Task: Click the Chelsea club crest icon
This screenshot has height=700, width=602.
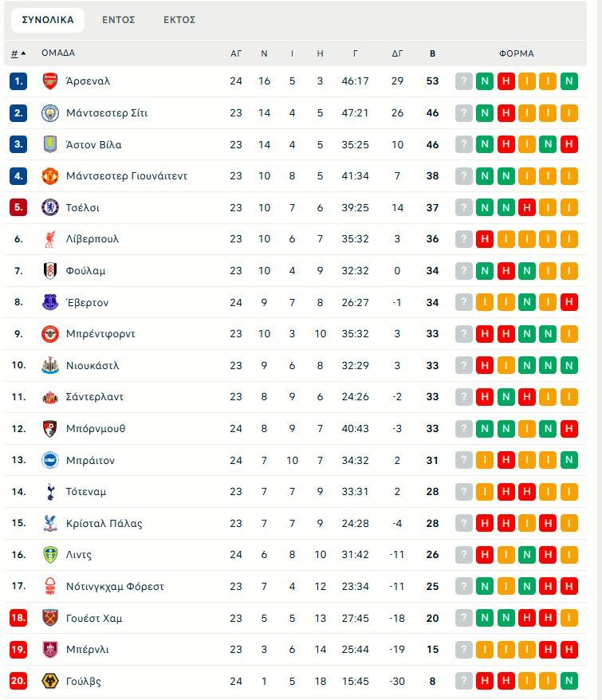Action: click(x=50, y=207)
